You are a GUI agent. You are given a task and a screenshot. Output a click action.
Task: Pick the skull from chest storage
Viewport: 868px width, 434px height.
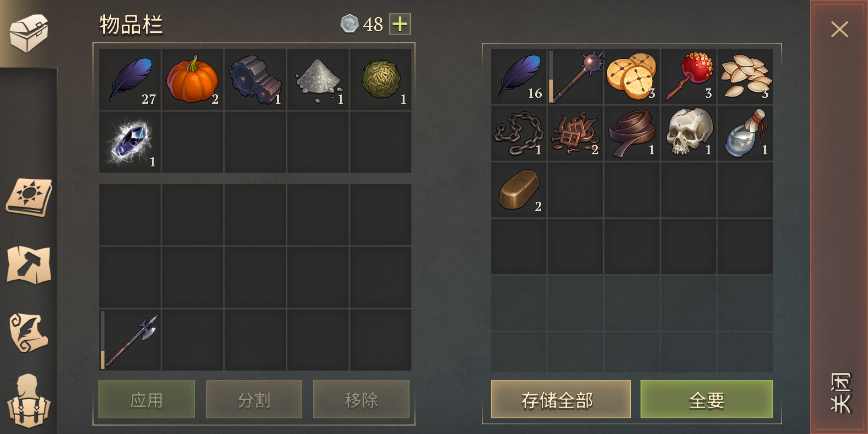click(688, 133)
